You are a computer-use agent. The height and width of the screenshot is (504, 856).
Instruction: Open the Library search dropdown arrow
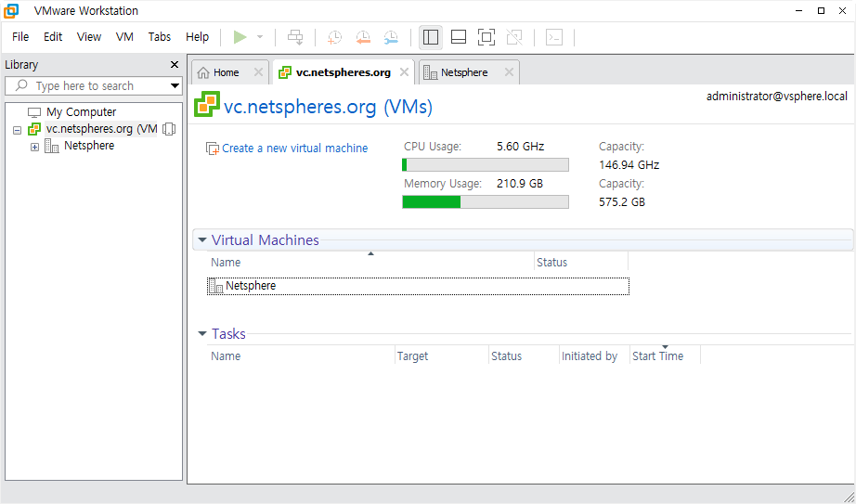[x=175, y=85]
